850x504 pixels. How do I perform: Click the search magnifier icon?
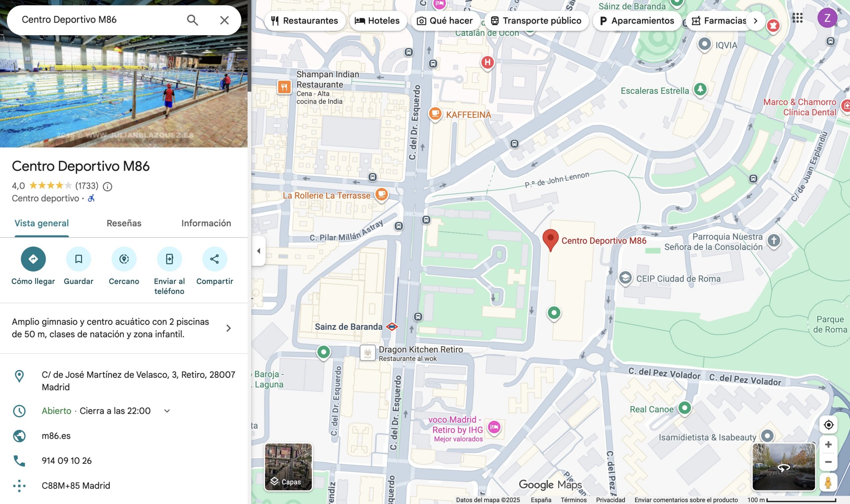pos(192,20)
